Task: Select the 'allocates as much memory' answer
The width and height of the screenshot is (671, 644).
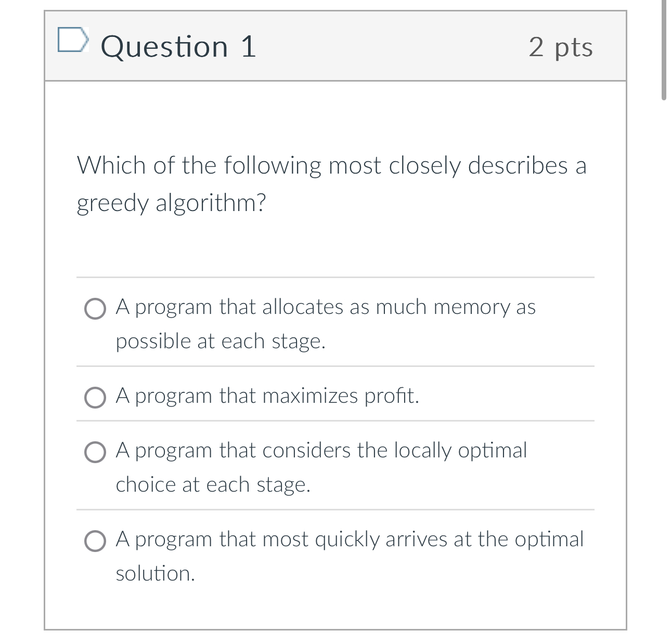Action: [95, 310]
